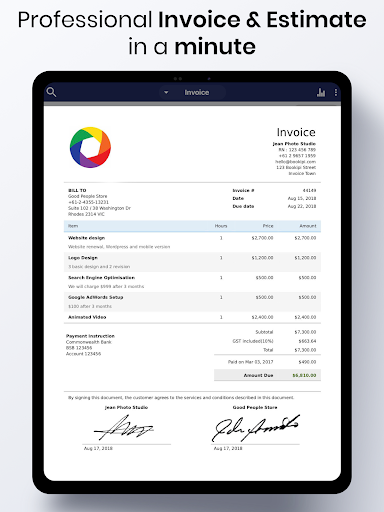
Task: Expand the Invoice document type dropdown
Action: click(193, 92)
